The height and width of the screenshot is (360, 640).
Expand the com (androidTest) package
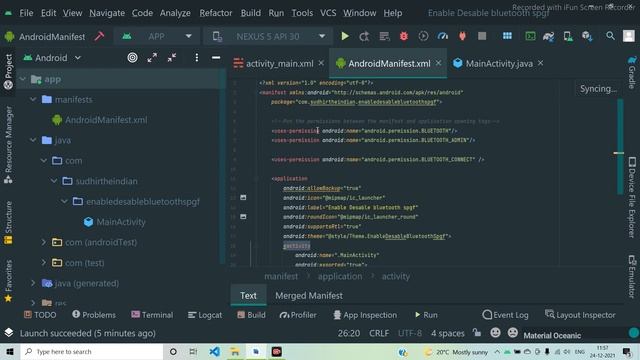(x=44, y=242)
